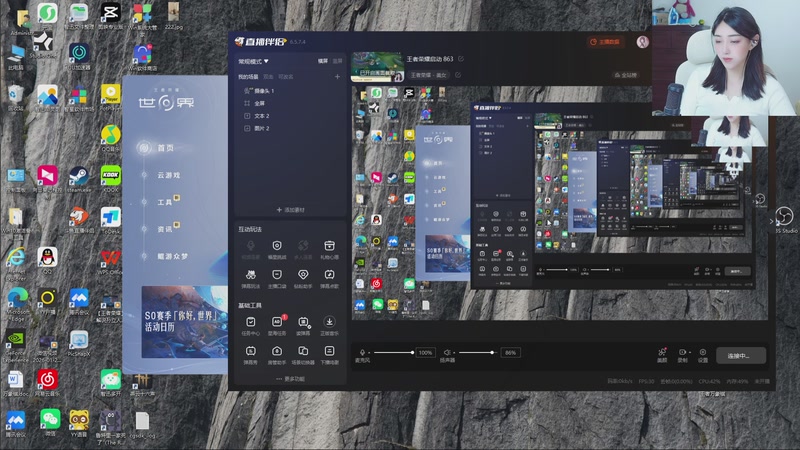The height and width of the screenshot is (450, 800).
Task: Open the 弹幕点歌 song request tool
Action: coord(329,275)
